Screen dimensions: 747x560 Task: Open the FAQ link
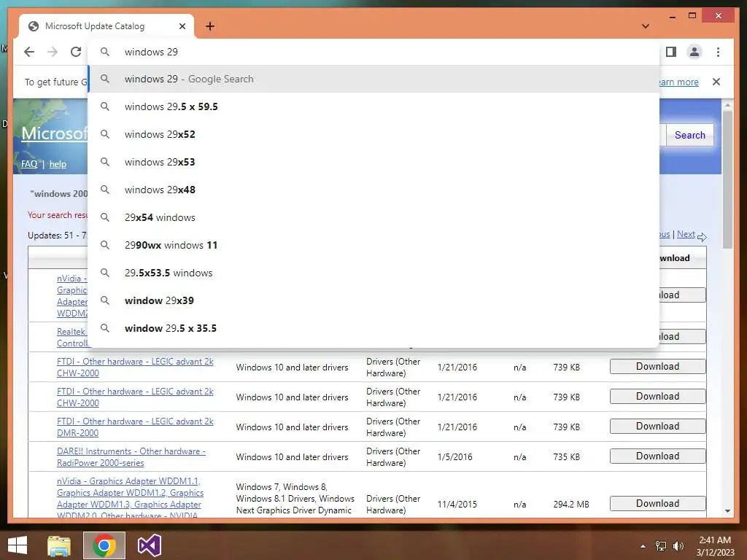(29, 164)
